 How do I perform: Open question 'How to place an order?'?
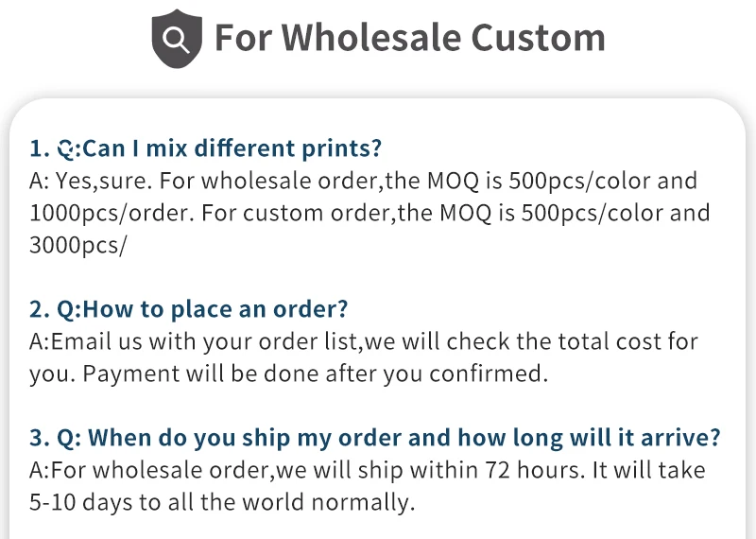[216, 309]
